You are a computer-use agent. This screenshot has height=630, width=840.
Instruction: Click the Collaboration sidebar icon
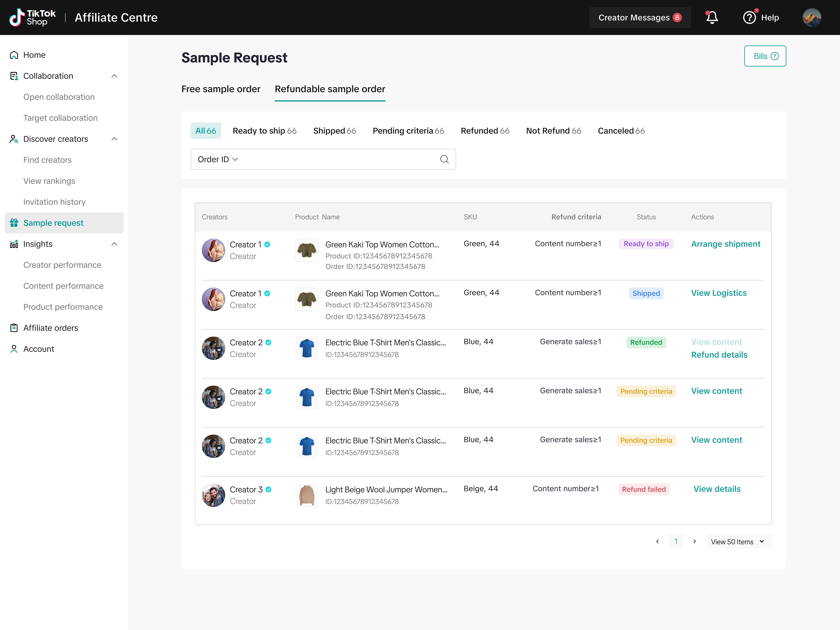[14, 76]
